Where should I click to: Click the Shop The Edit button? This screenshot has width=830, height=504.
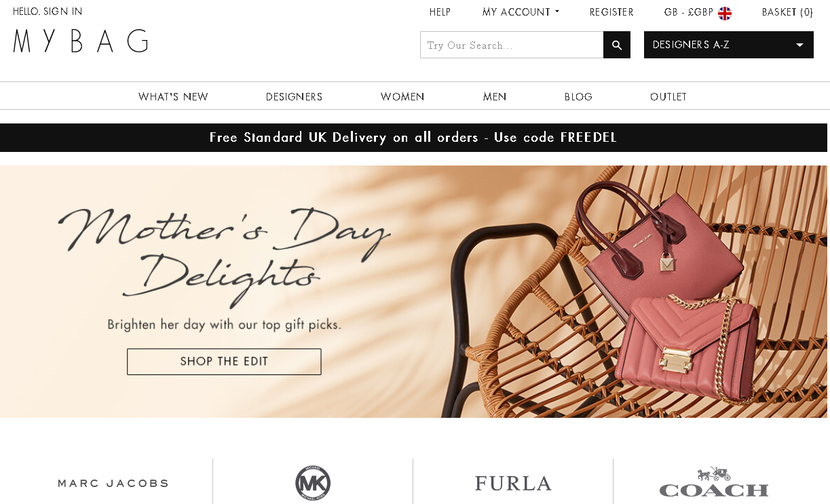(x=224, y=362)
